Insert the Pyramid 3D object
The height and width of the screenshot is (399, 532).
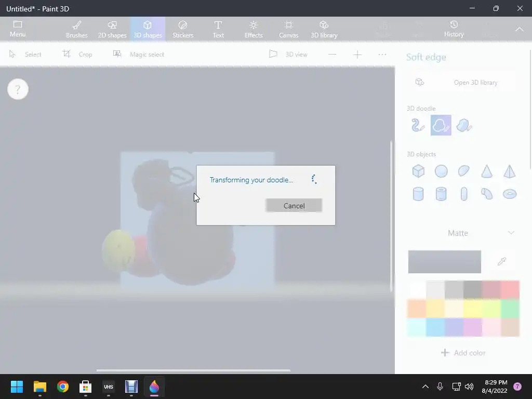tap(510, 171)
